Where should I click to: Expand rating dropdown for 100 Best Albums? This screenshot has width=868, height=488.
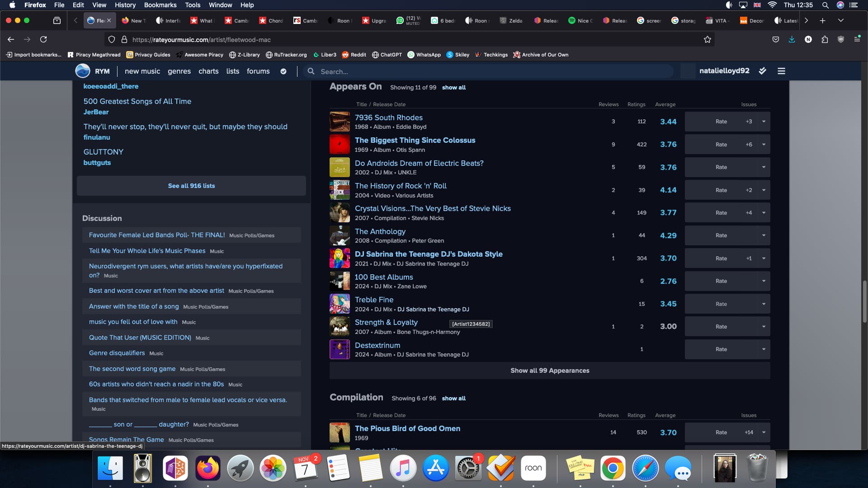pos(764,281)
